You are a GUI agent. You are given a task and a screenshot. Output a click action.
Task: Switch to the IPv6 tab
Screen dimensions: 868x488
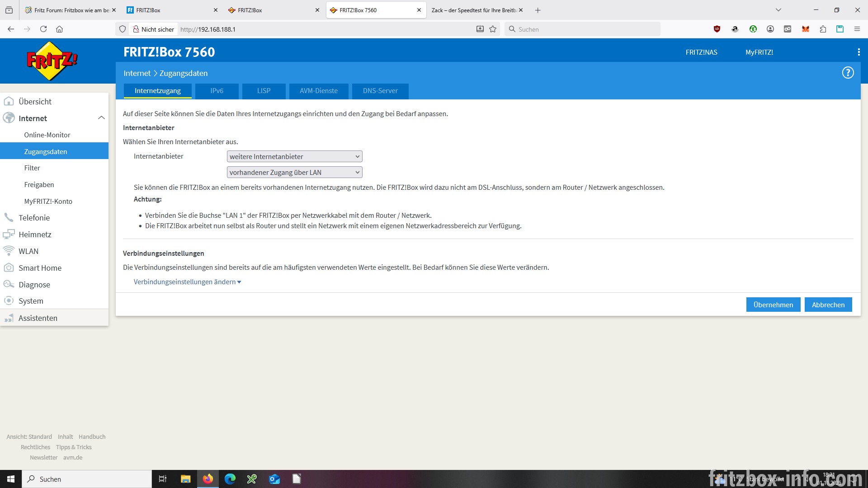click(217, 91)
